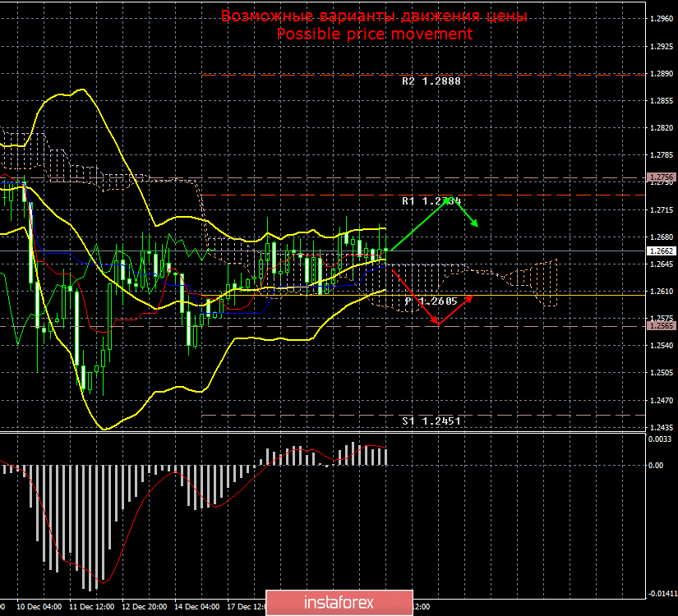The width and height of the screenshot is (678, 616).
Task: Click the 1.2540 price axis value
Action: click(x=662, y=346)
